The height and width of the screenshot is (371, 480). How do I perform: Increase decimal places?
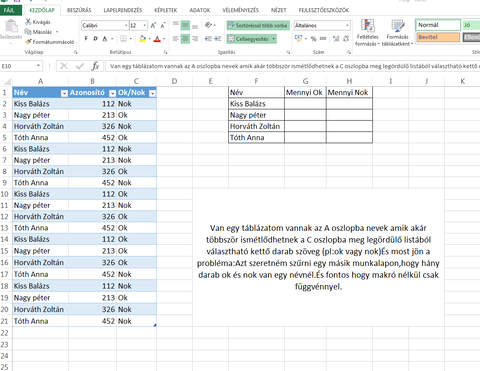click(336, 39)
